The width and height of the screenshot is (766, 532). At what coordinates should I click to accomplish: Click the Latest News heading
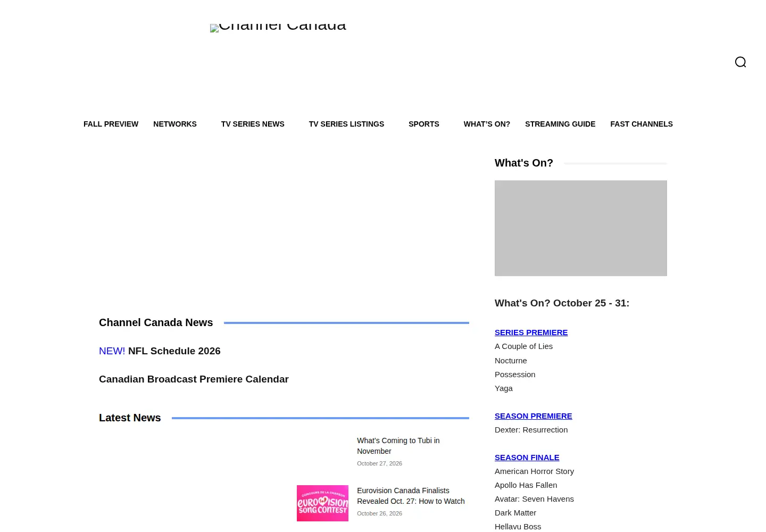pyautogui.click(x=130, y=418)
